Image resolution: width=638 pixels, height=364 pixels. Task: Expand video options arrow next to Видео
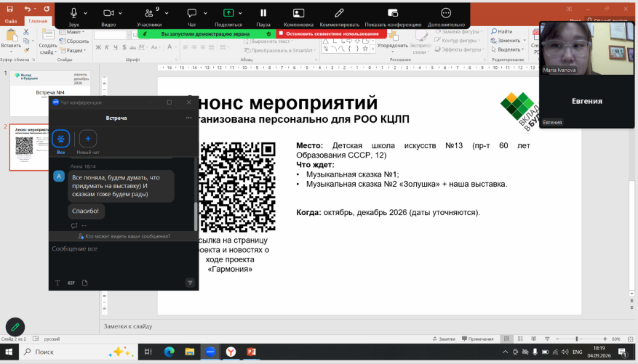120,13
